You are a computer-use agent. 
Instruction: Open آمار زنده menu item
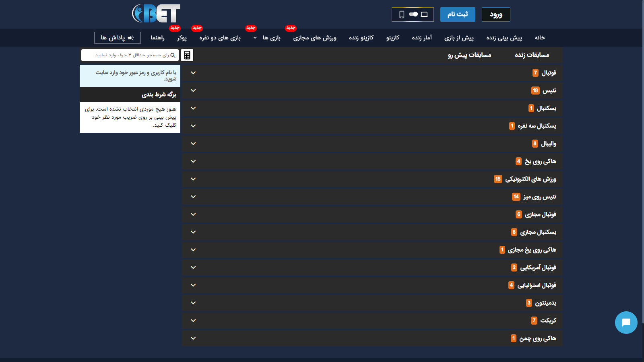(422, 38)
